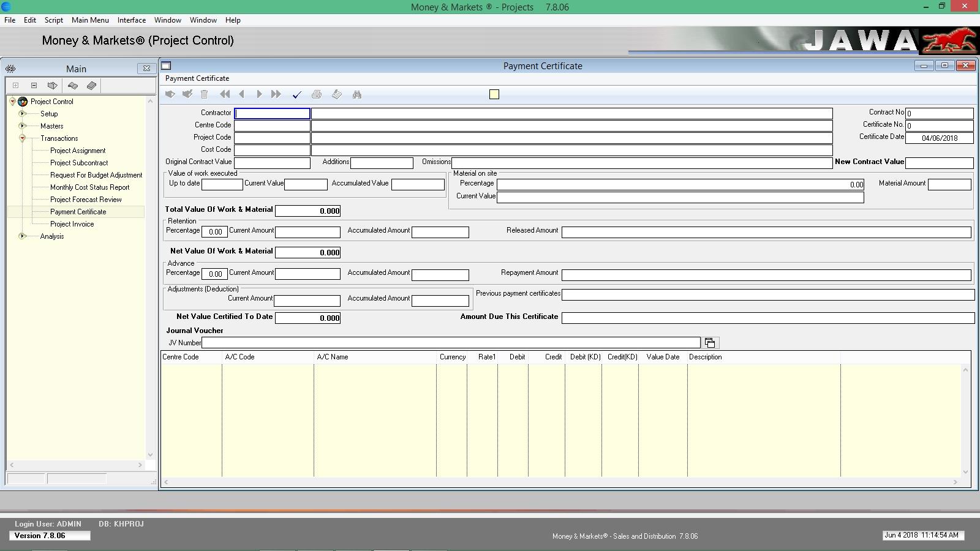
Task: Click the blue checkmark save icon
Action: point(297,94)
